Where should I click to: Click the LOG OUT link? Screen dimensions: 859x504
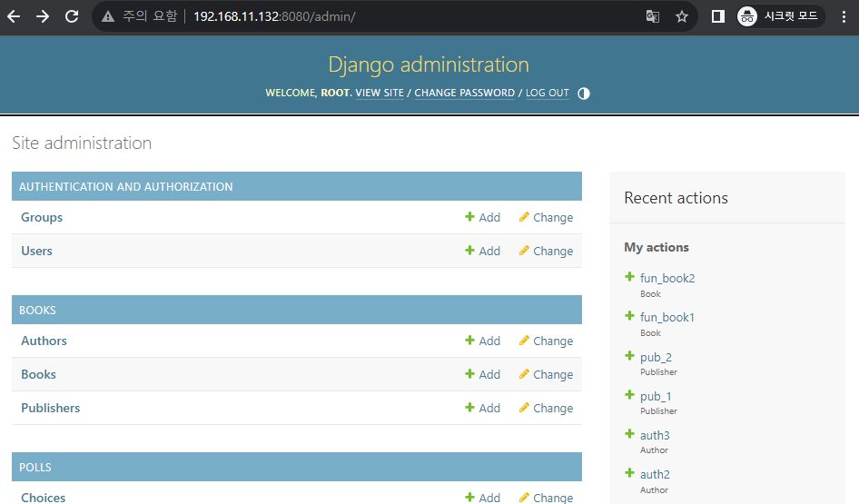(x=548, y=93)
